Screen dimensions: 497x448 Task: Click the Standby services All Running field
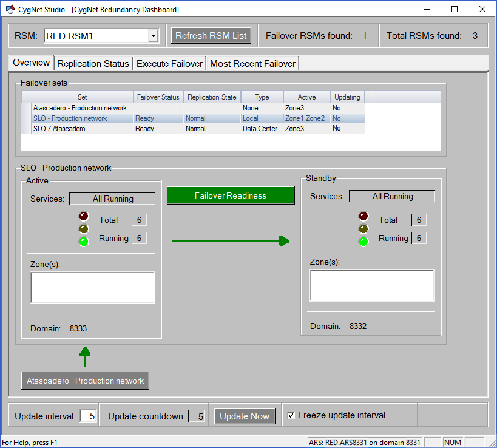[x=392, y=196]
